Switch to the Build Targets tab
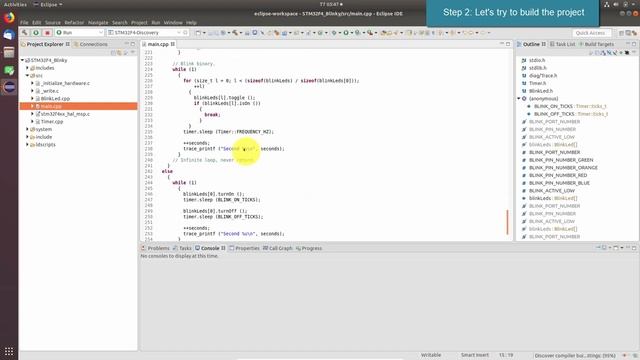This screenshot has height=360, width=640. click(x=596, y=44)
